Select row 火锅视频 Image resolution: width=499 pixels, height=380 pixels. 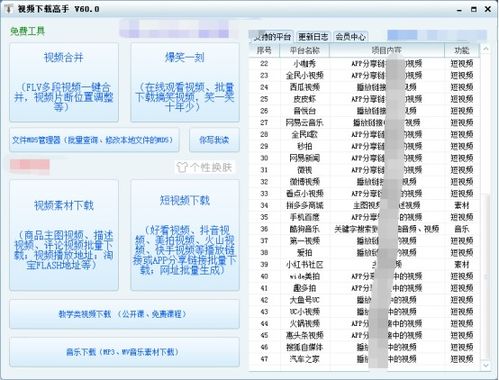(x=364, y=323)
